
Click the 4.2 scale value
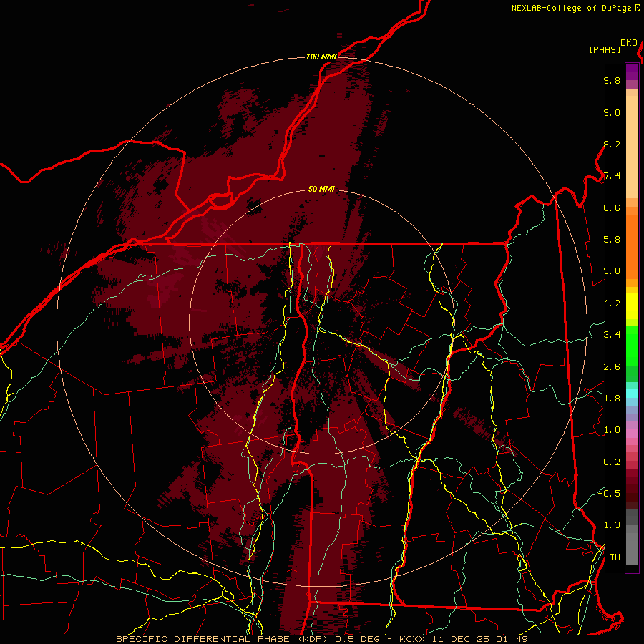point(612,303)
